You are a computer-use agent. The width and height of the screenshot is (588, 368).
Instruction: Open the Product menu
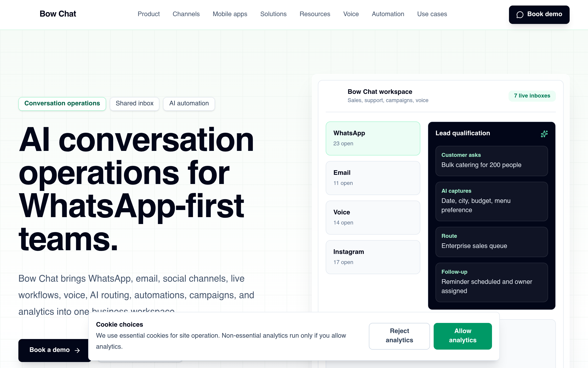click(x=148, y=14)
